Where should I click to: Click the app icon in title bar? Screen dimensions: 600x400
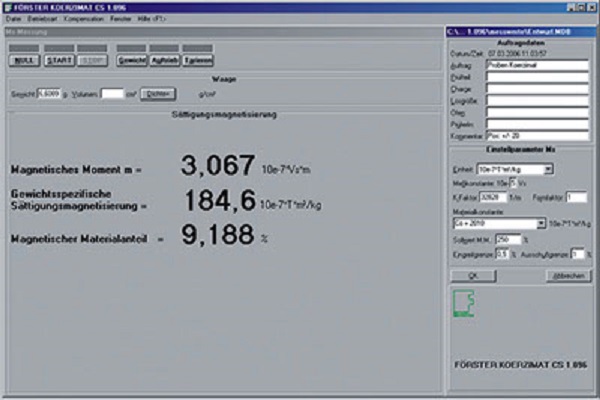click(5, 5)
